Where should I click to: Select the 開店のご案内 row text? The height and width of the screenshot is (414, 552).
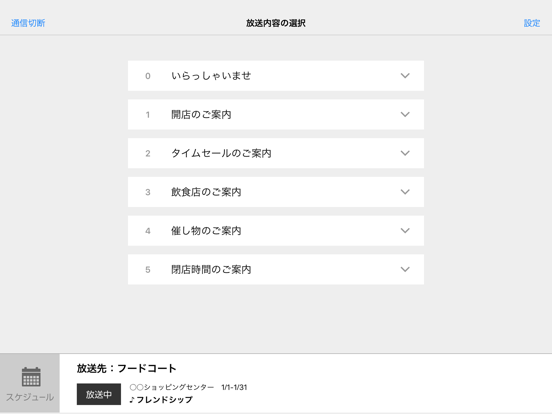201,114
